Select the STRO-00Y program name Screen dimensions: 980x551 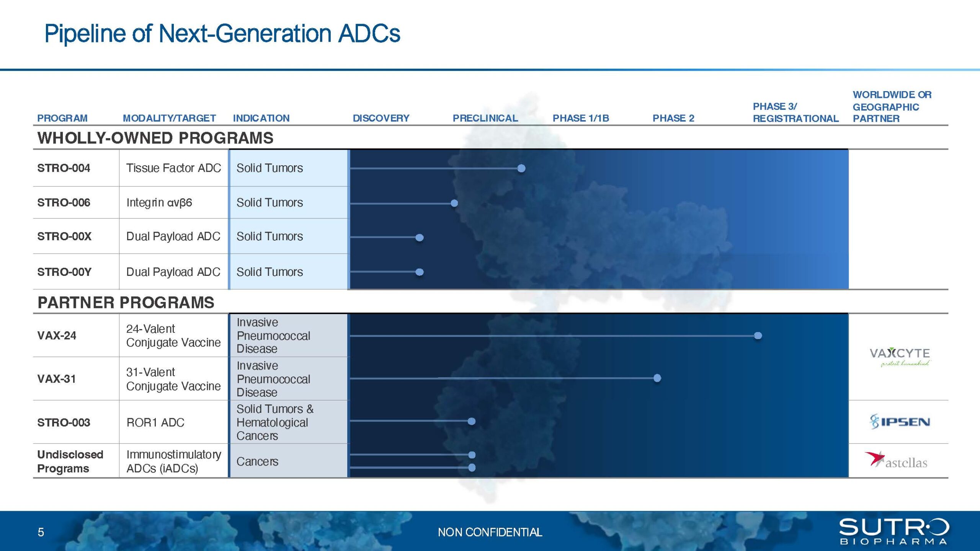coord(64,272)
